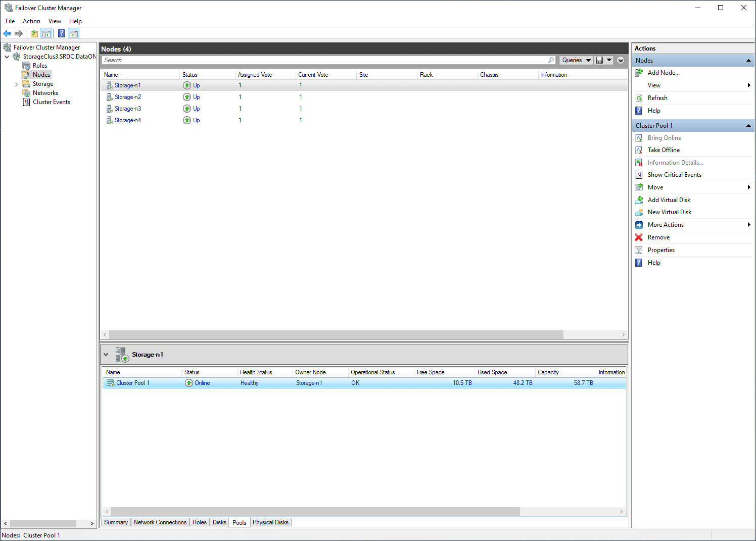This screenshot has width=756, height=541.
Task: Collapse the StorageClus3 cluster tree node
Action: 7,57
